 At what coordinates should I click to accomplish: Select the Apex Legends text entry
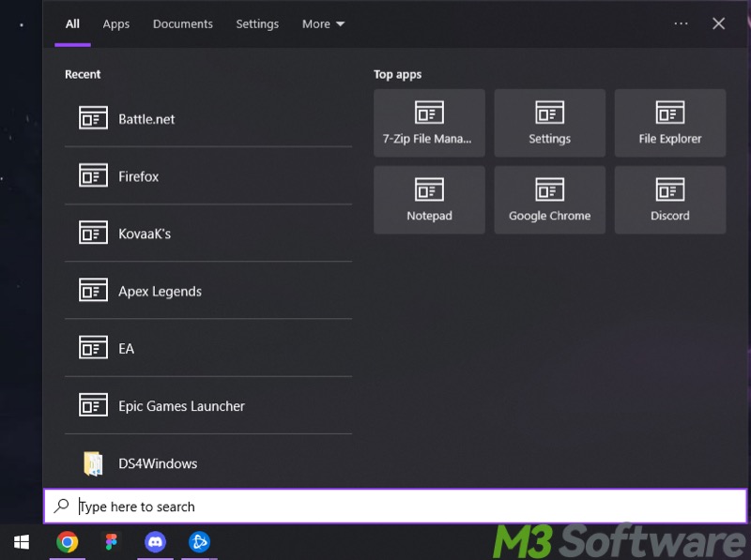pyautogui.click(x=160, y=292)
